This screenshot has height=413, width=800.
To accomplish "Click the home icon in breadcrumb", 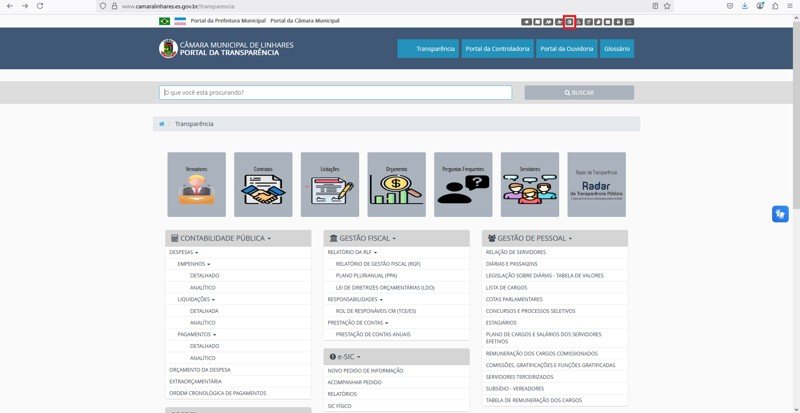I will 161,124.
